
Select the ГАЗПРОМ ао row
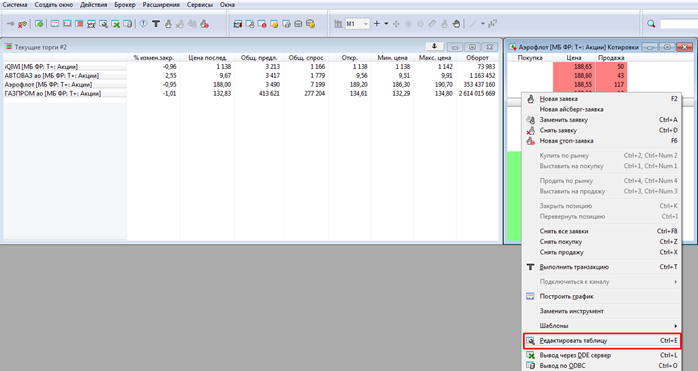pos(250,94)
